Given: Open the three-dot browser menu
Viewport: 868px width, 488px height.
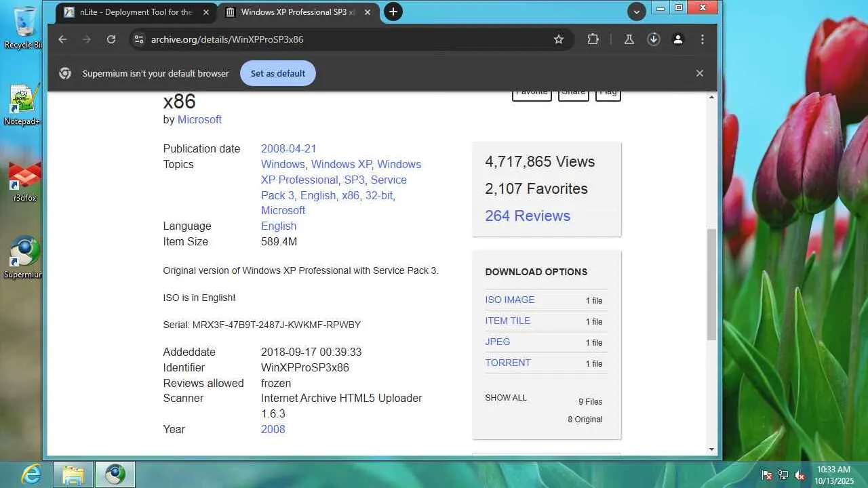Looking at the screenshot, I should [x=703, y=39].
